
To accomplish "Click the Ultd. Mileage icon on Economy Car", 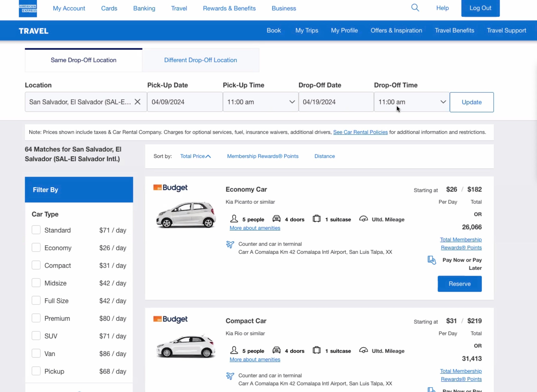I will [363, 218].
